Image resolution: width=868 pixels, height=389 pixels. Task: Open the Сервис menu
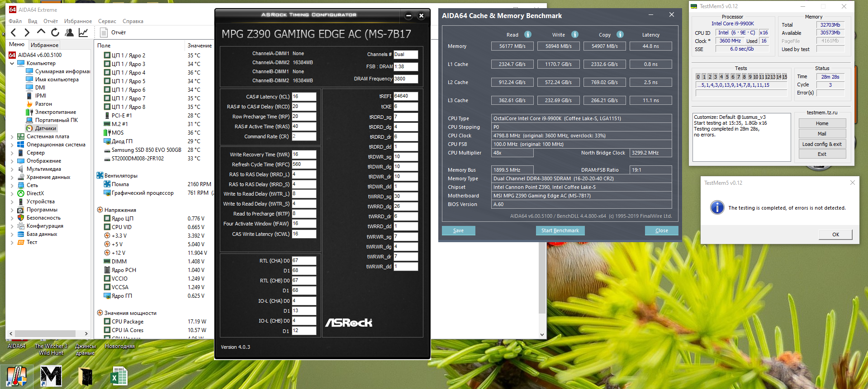[x=107, y=21]
